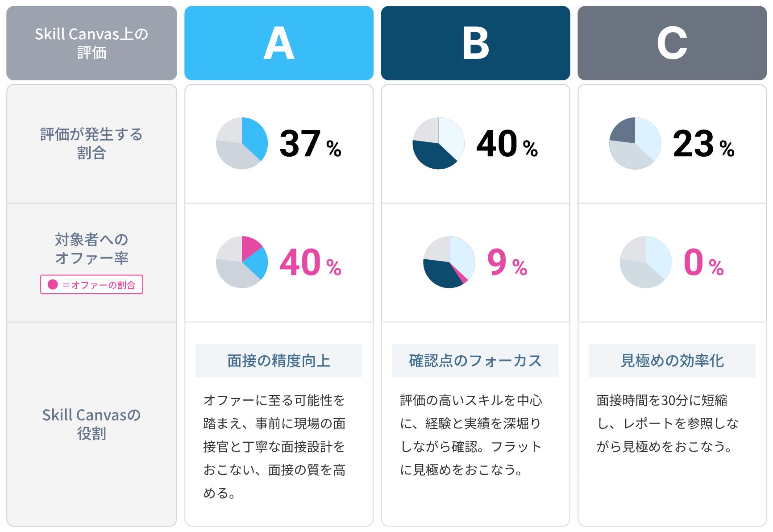773x532 pixels.
Task: Click the 見極めの効率化 heading
Action: (x=672, y=361)
